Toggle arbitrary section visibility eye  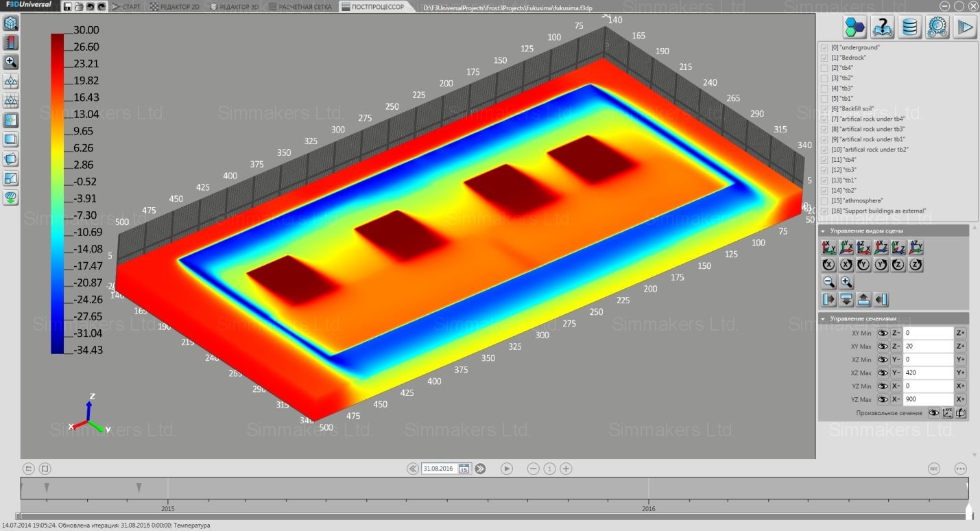tap(933, 413)
